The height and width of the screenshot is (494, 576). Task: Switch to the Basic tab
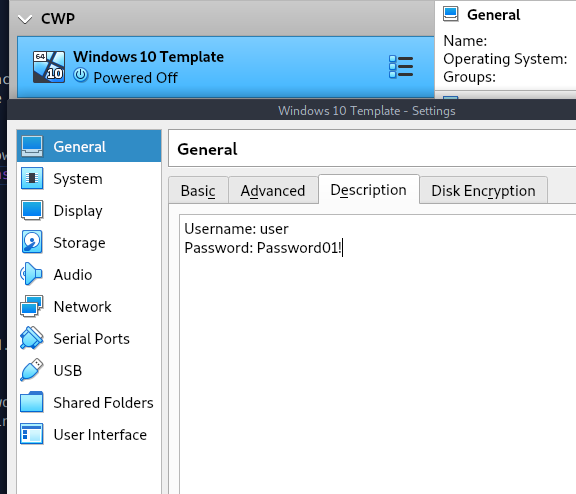click(x=198, y=190)
